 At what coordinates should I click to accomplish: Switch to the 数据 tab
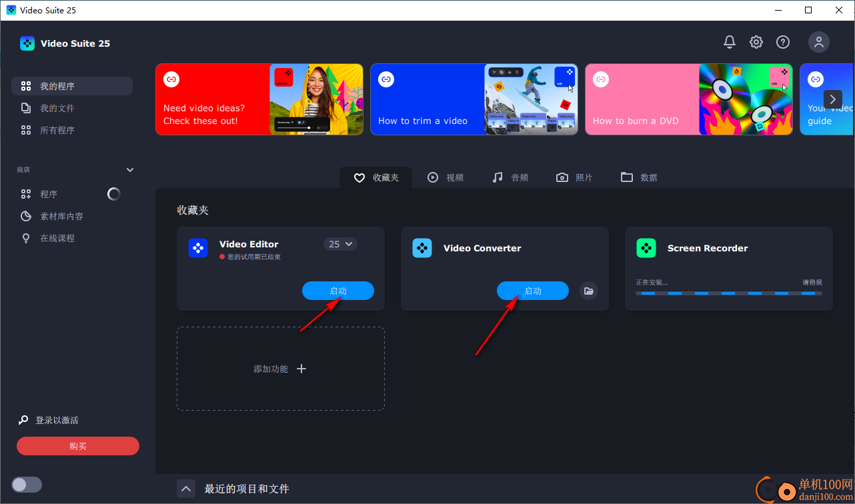(x=639, y=177)
